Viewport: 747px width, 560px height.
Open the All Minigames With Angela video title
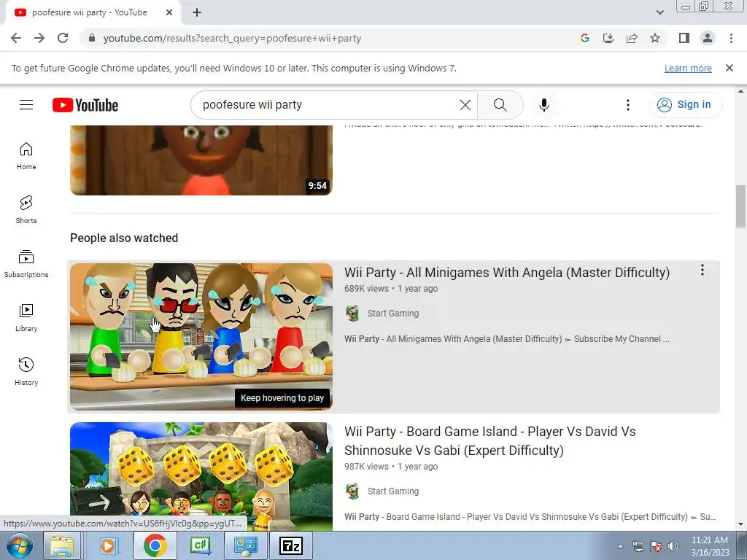pos(507,273)
